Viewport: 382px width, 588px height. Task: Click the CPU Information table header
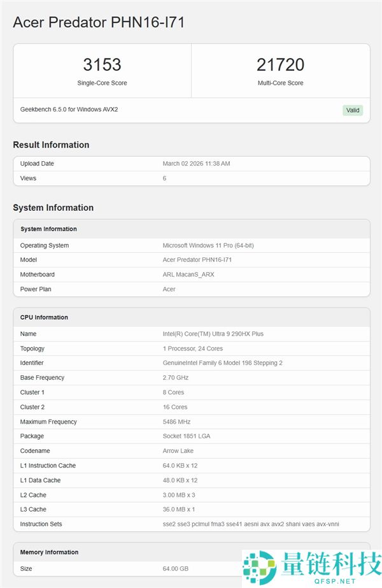(x=44, y=317)
